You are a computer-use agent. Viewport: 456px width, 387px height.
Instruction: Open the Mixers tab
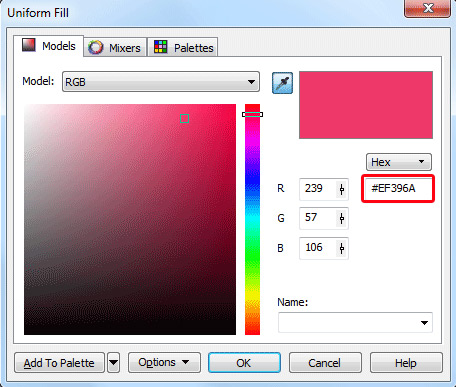pyautogui.click(x=115, y=48)
